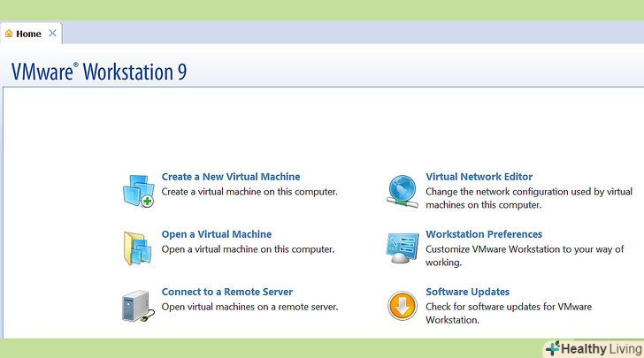Screen dimensions: 644x358
Task: Click the Connect to a Remote Server computer icon
Action: 138,306
